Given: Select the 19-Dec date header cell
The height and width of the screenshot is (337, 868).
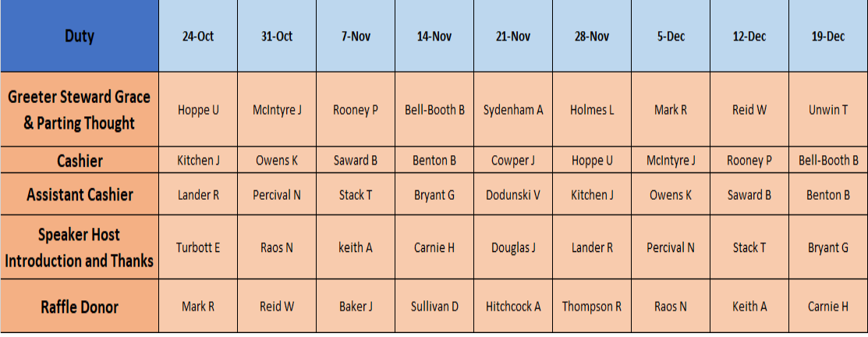Looking at the screenshot, I should 828,36.
